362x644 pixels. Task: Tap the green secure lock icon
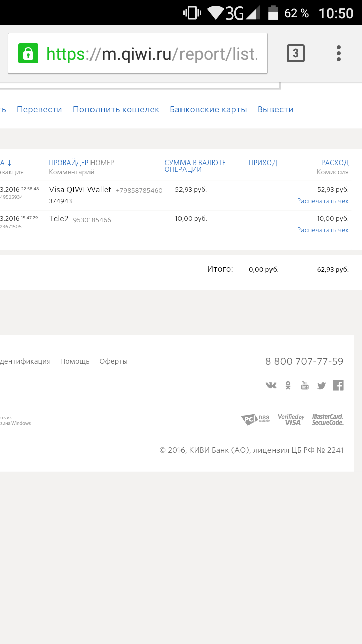coord(28,53)
